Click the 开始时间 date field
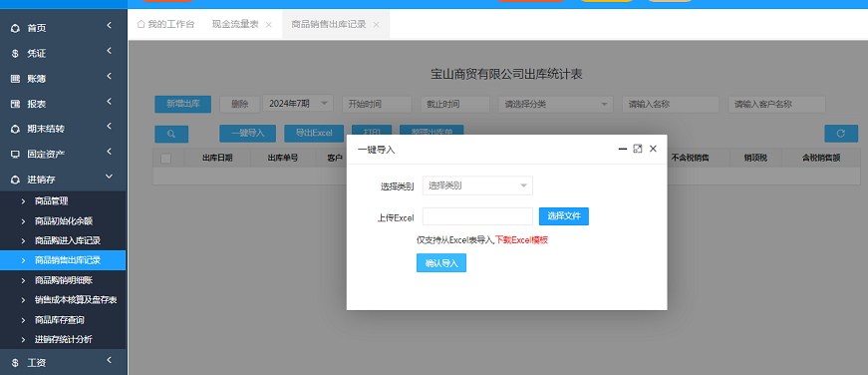 click(377, 104)
